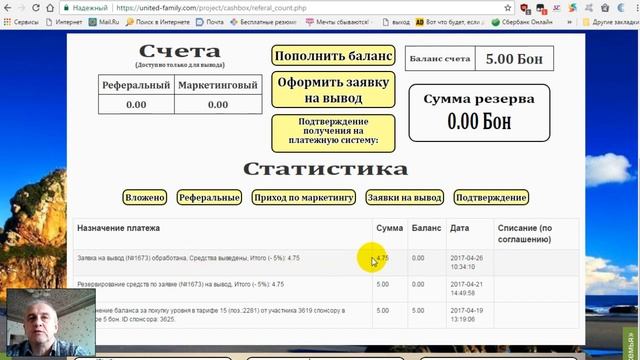Click the Счета heading
The height and width of the screenshot is (360, 640).
point(180,51)
